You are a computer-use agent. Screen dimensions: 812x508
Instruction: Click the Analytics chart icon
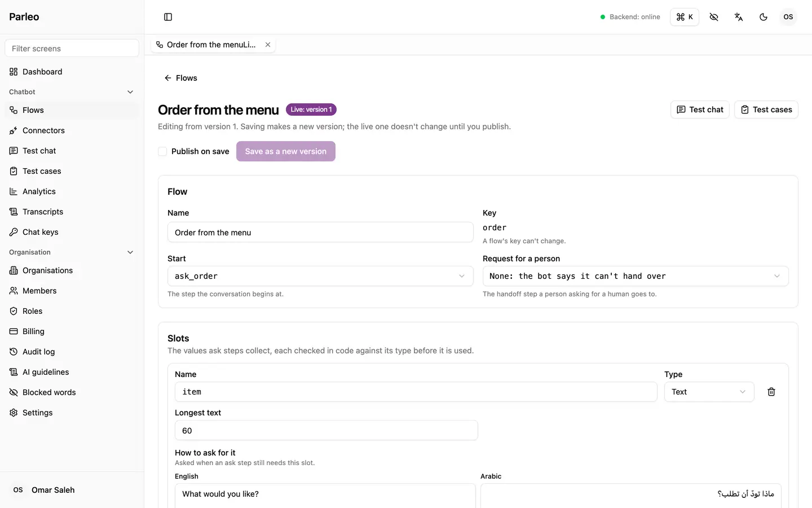pyautogui.click(x=14, y=191)
